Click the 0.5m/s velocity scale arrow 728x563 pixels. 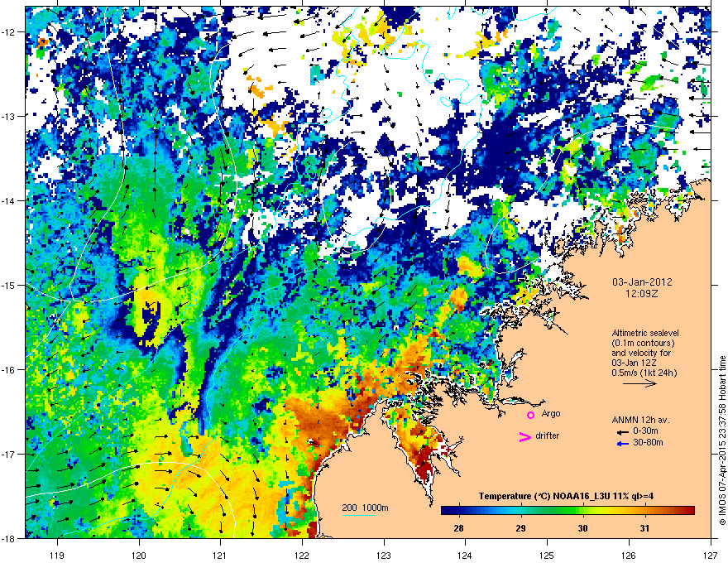[639, 383]
